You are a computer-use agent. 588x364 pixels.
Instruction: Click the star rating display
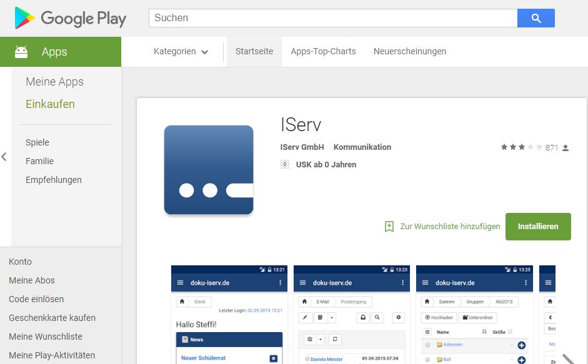[x=521, y=147]
